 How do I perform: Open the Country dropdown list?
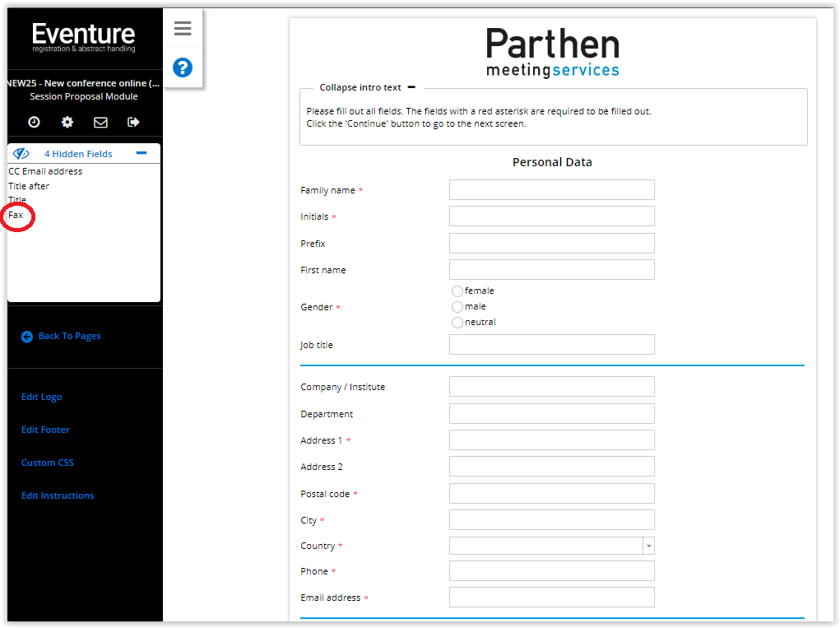(648, 546)
